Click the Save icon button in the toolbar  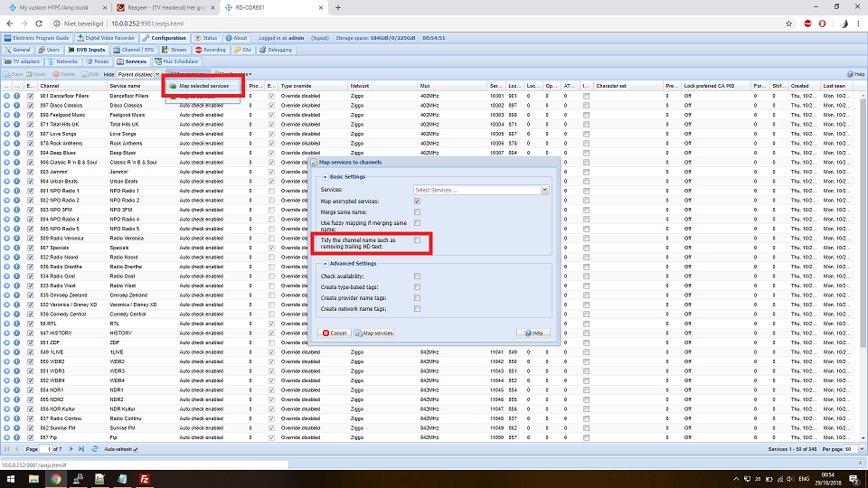14,74
